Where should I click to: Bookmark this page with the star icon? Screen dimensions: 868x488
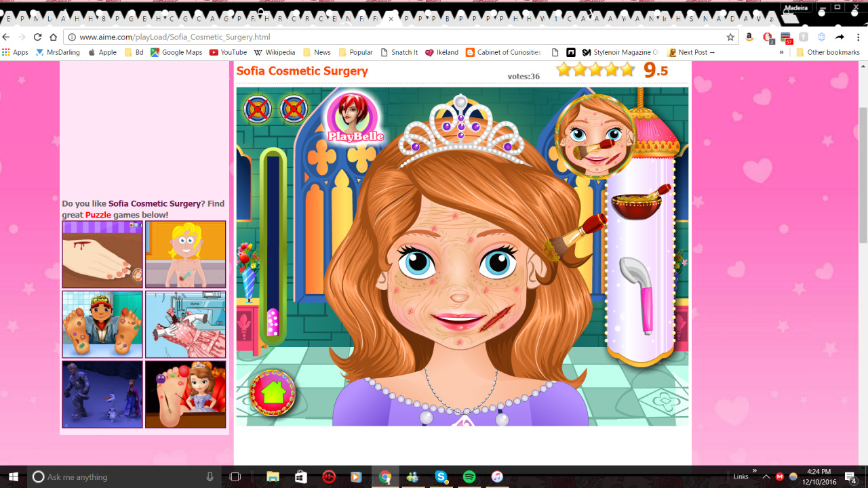point(730,37)
